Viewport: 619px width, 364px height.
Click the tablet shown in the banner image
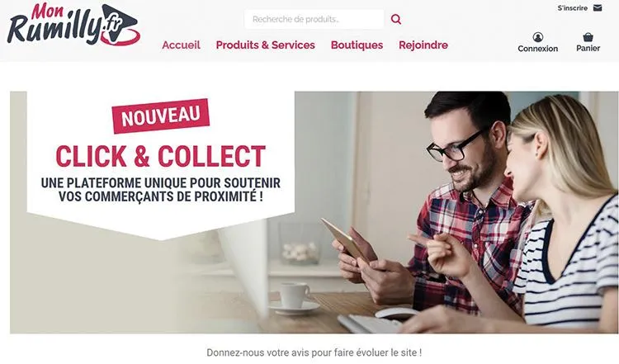point(344,239)
